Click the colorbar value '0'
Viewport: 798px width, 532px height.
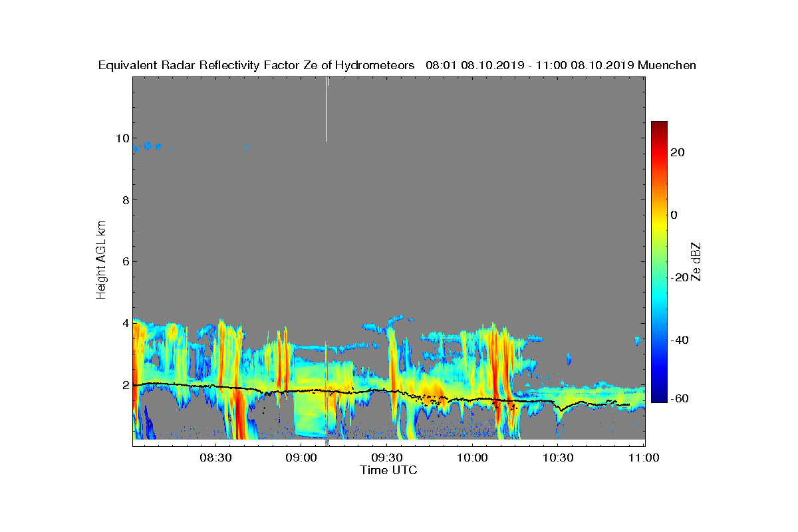pyautogui.click(x=675, y=215)
